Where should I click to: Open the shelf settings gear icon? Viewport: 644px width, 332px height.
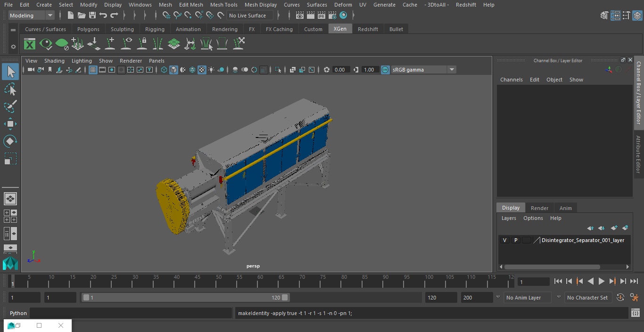click(x=13, y=47)
